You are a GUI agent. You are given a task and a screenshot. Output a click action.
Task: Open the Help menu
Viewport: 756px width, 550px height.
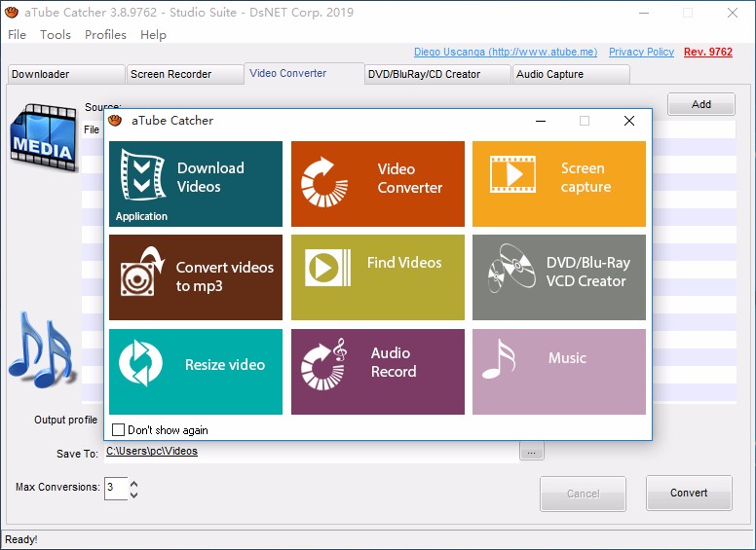point(153,35)
